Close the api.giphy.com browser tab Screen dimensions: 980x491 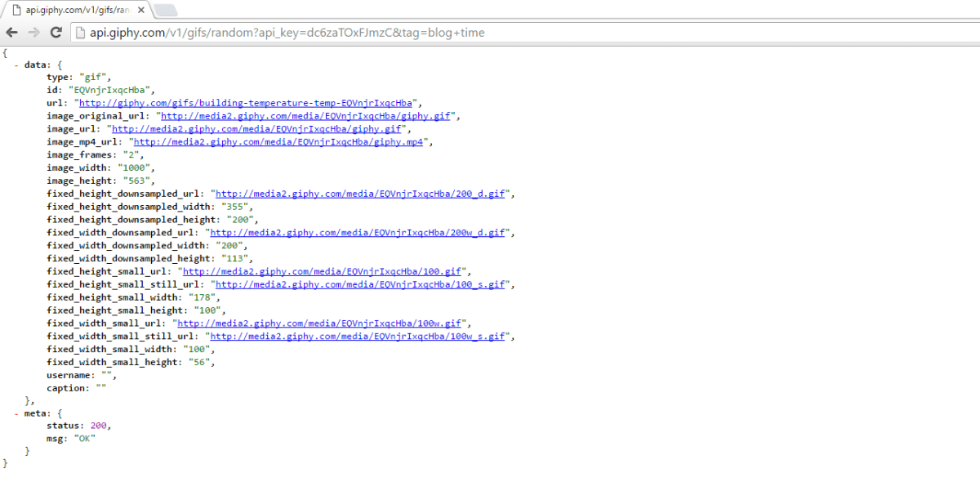click(140, 10)
